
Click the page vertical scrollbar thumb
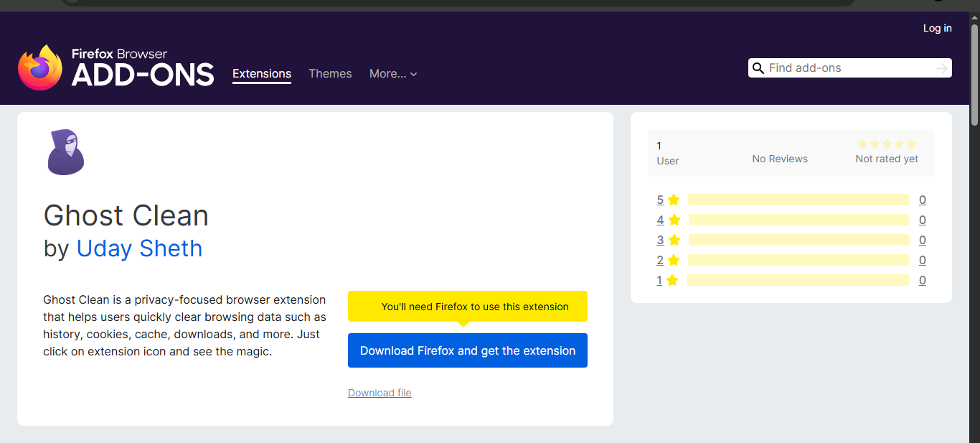[x=974, y=75]
